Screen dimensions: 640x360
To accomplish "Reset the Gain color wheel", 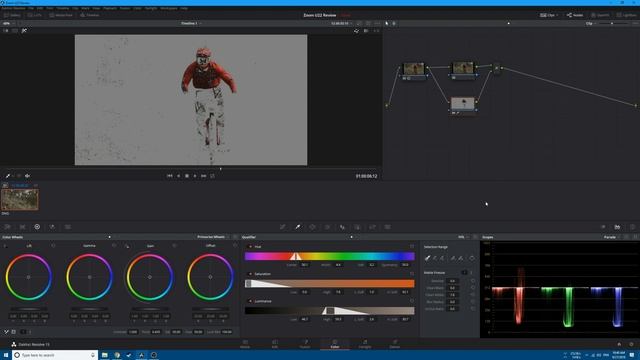I will (x=174, y=246).
